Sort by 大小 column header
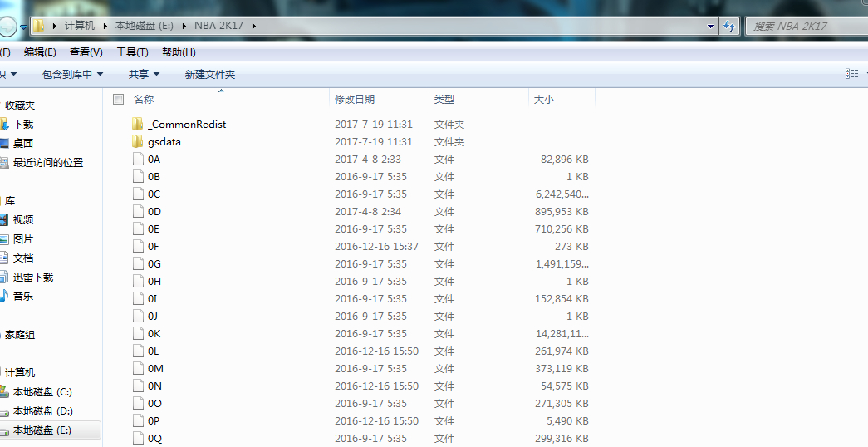This screenshot has height=447, width=868. tap(543, 99)
